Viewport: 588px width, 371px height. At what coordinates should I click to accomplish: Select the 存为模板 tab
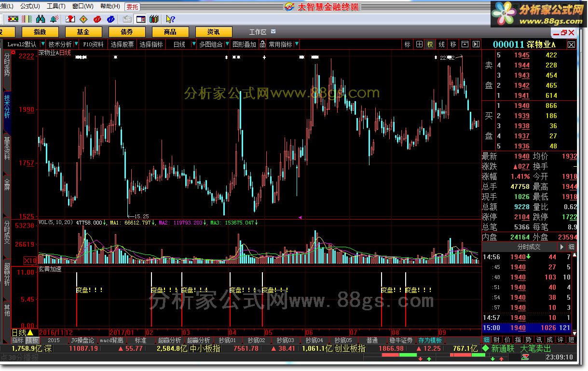point(430,340)
